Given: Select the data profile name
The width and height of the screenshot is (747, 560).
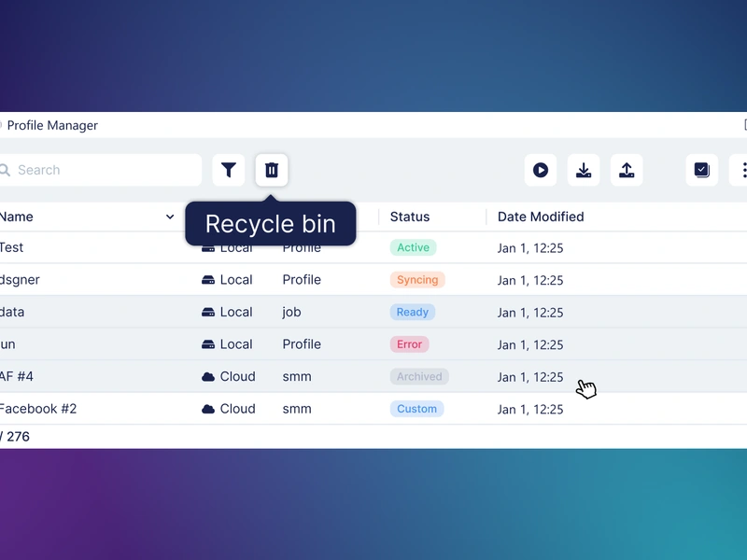Looking at the screenshot, I should pyautogui.click(x=12, y=312).
